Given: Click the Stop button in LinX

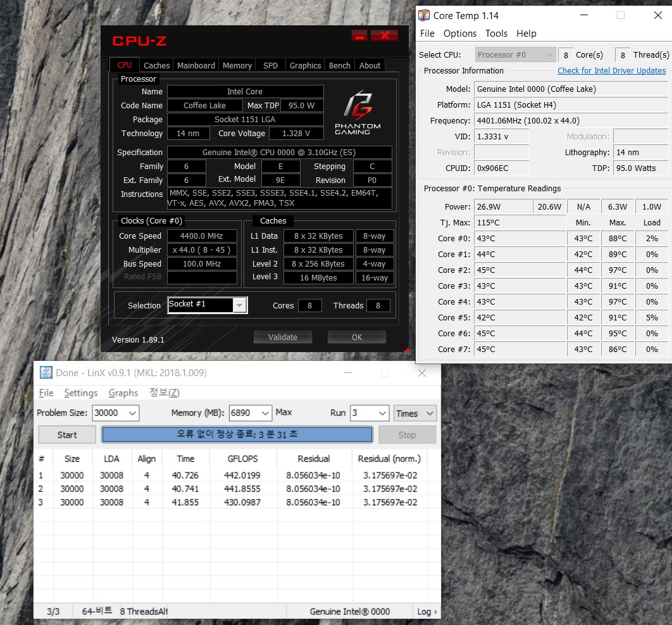Looking at the screenshot, I should pos(407,434).
